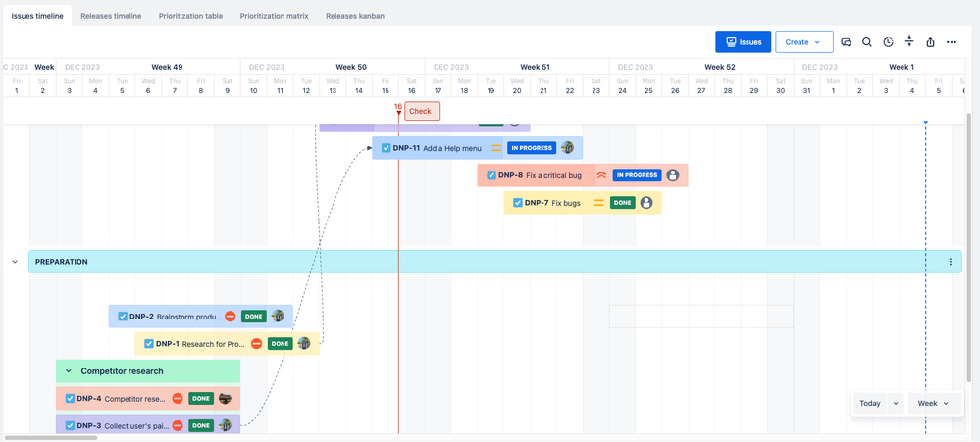Open the history clock icon
Viewport: 980px width, 442px height.
888,42
